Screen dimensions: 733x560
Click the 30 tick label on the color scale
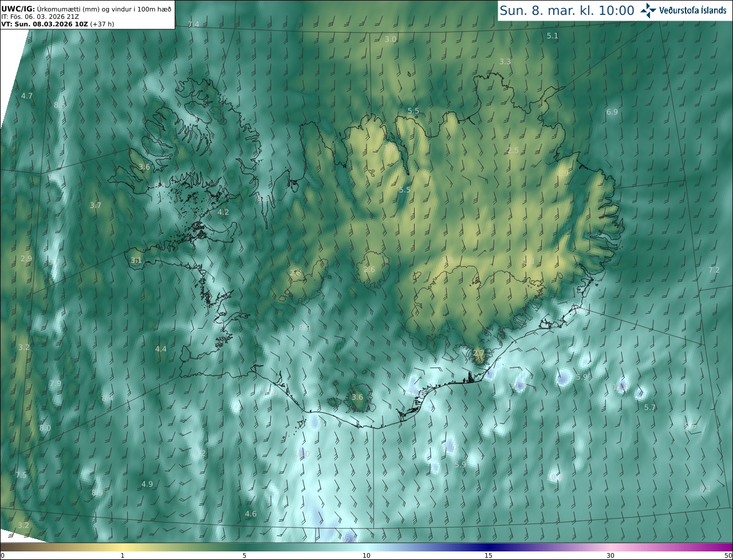pyautogui.click(x=610, y=555)
